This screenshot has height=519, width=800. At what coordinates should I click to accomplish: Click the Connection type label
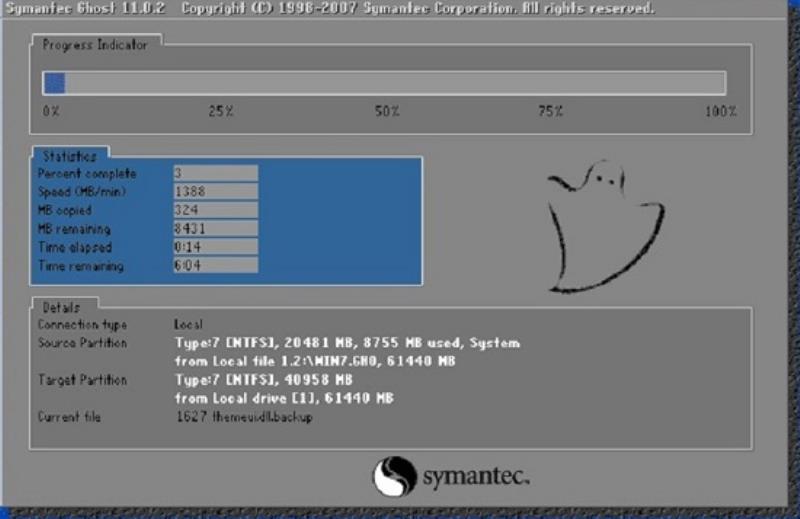pyautogui.click(x=82, y=325)
